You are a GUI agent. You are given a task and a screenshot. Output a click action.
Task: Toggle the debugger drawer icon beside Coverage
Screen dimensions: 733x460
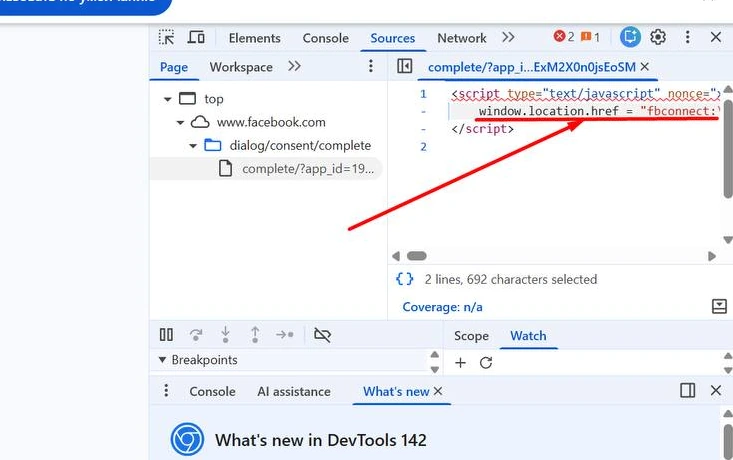[x=719, y=306]
